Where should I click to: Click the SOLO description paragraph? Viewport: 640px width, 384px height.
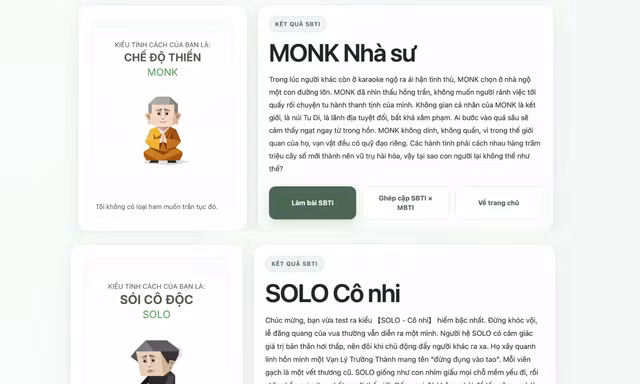pos(401,350)
